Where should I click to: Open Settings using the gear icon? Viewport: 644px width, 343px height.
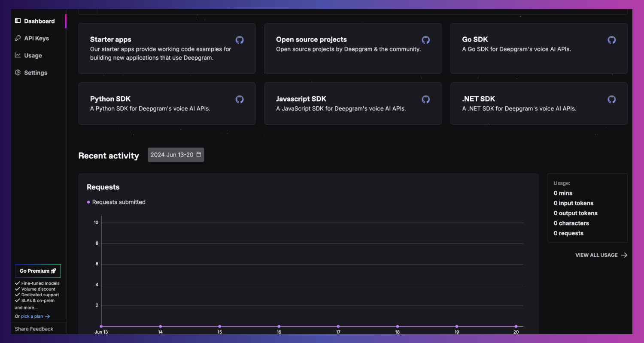coord(18,72)
